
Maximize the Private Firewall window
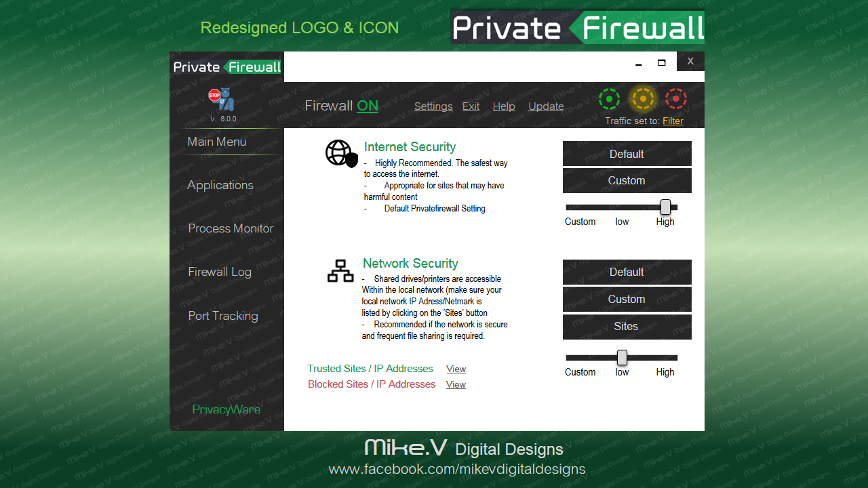point(662,63)
